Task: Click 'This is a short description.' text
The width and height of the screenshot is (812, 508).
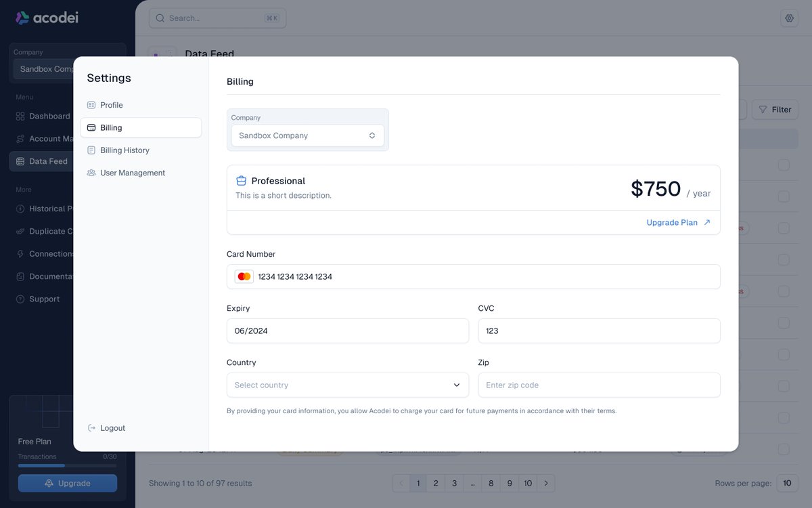Action: coord(284,196)
